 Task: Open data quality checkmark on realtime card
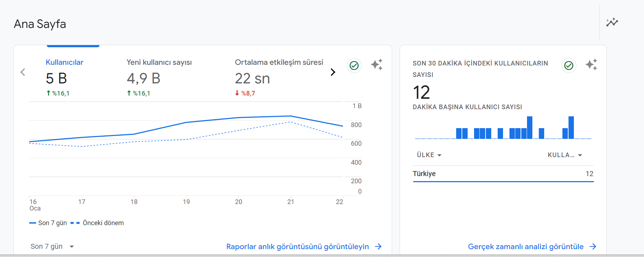coord(569,66)
